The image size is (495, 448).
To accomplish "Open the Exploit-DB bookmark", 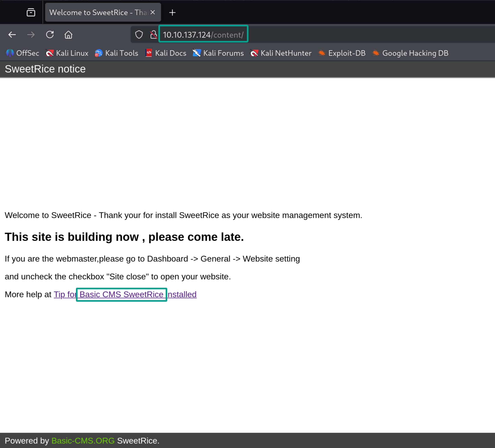I will click(x=342, y=53).
